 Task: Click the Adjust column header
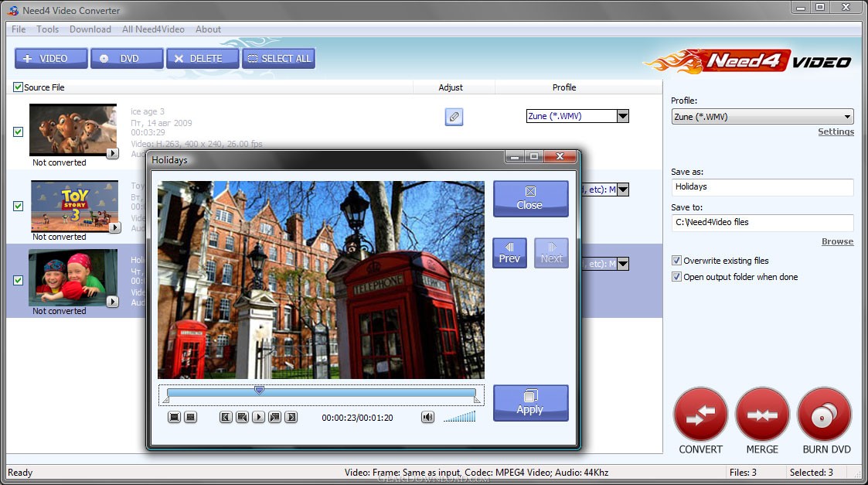[x=451, y=87]
